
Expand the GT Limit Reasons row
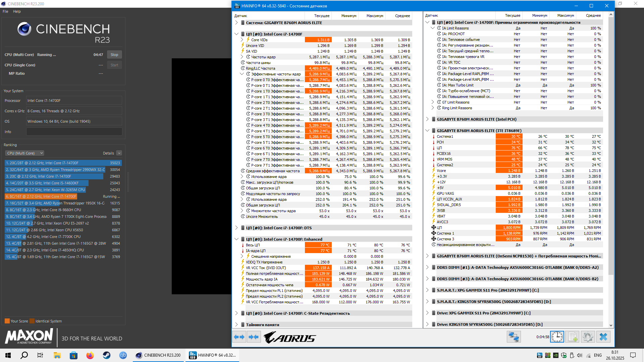(x=433, y=102)
